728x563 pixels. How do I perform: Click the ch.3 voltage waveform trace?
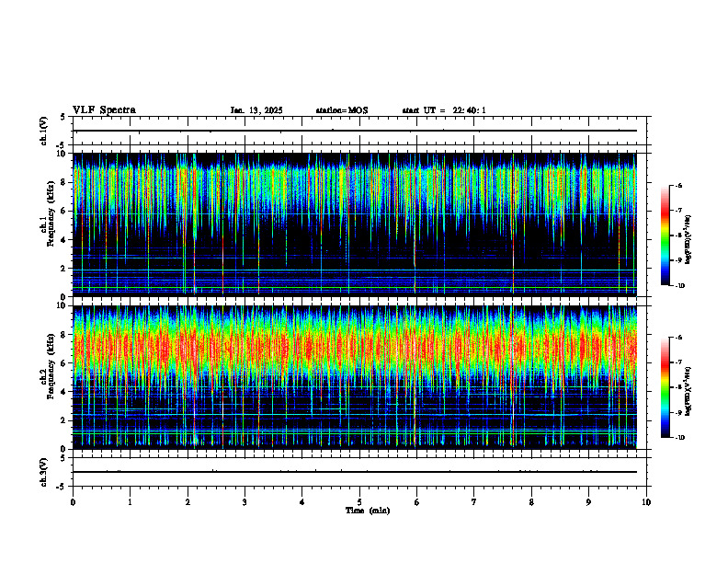(x=355, y=472)
